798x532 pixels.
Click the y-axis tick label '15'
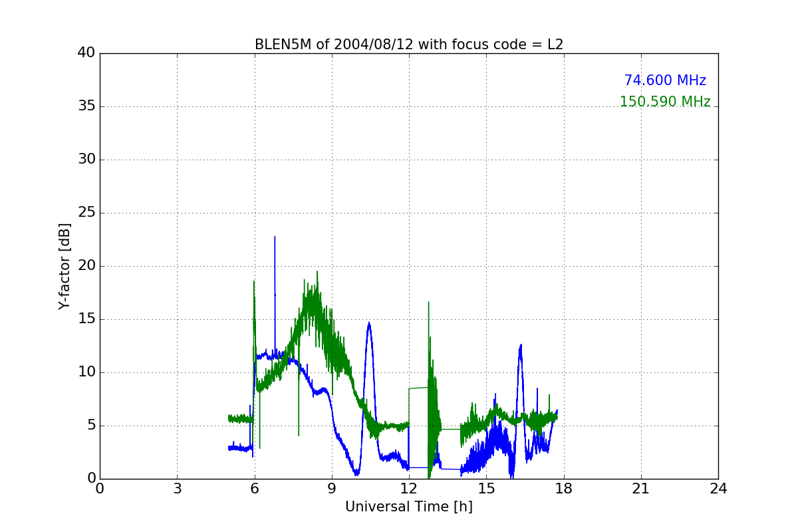click(x=86, y=319)
